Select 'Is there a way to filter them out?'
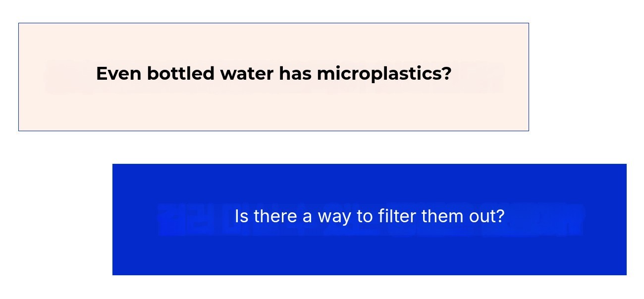This screenshot has width=644, height=299. click(x=369, y=216)
